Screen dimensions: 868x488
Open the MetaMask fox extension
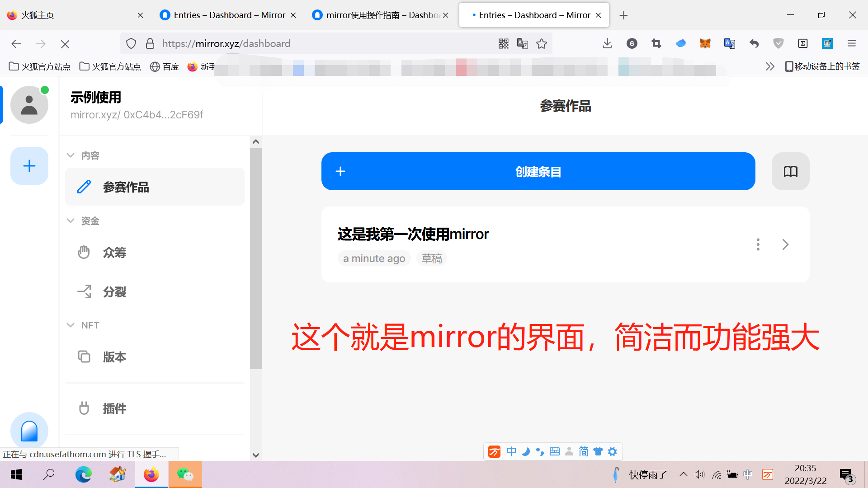click(705, 43)
